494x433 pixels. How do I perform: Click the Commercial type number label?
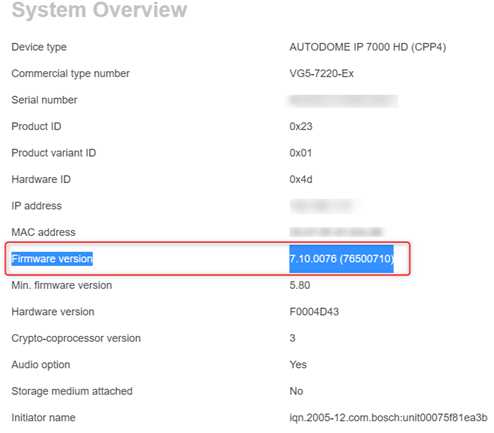pos(71,73)
